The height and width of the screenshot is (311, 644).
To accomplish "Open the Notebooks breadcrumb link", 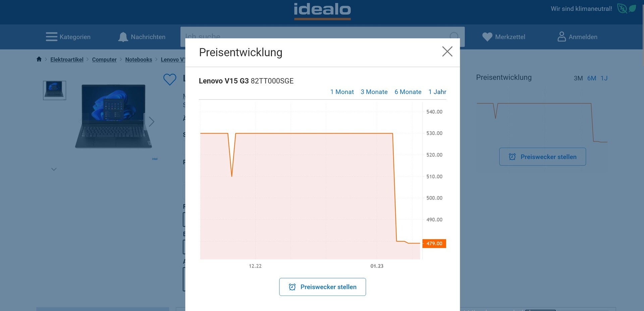I will point(139,59).
